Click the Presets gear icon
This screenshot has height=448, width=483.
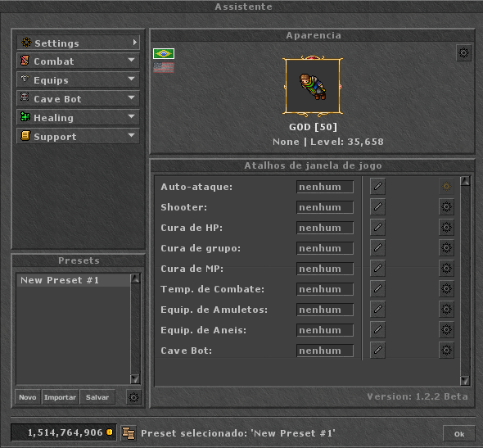133,397
